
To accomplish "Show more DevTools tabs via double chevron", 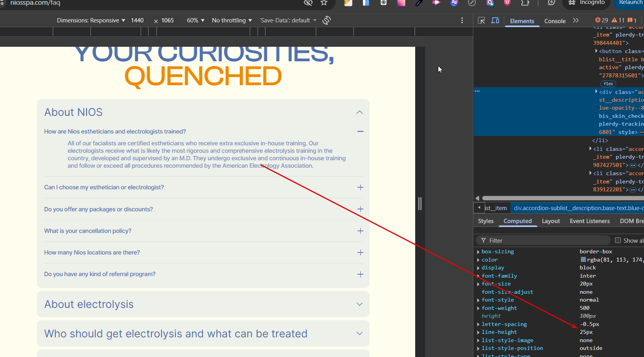I will pos(576,20).
